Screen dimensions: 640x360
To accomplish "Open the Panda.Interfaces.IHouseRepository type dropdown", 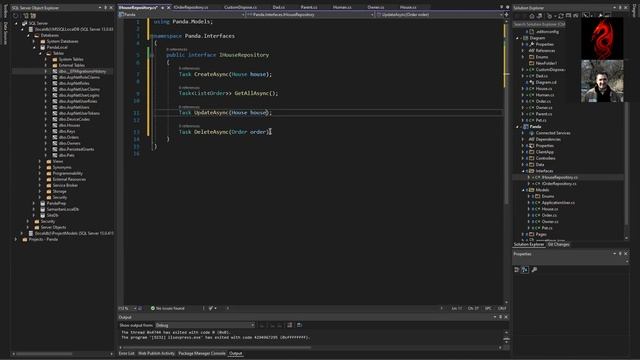I will click(x=310, y=15).
